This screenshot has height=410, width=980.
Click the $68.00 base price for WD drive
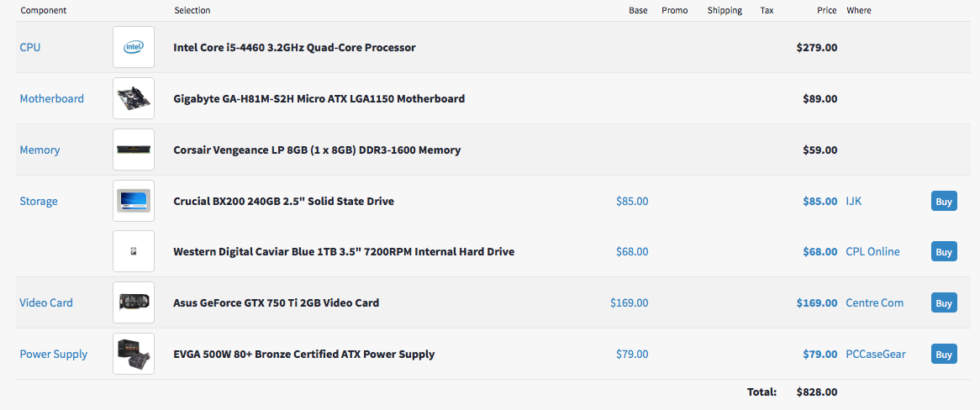(x=632, y=252)
